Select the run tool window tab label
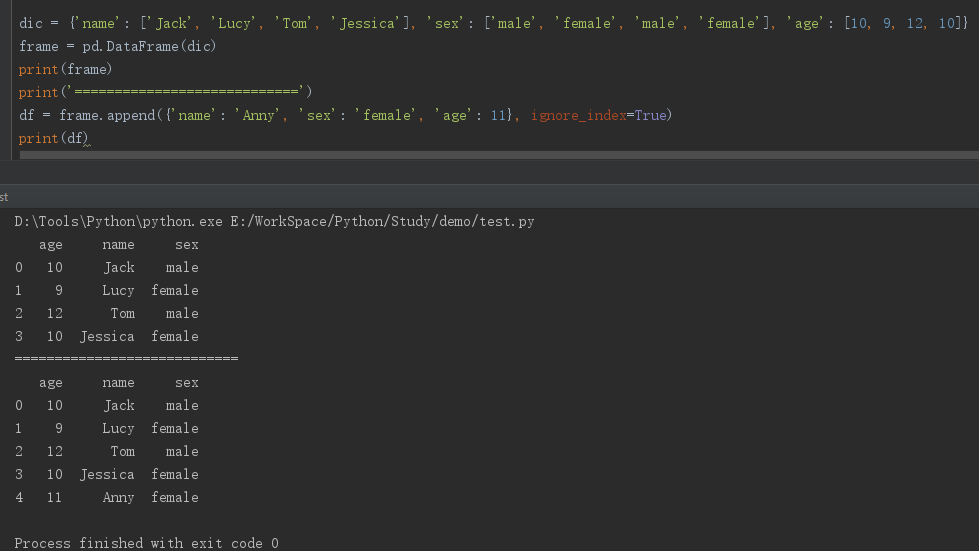The image size is (979, 551). [4, 197]
